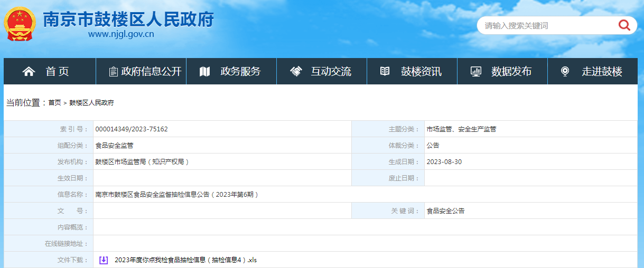The image size is (644, 268).
Task: Open the 数据发布 menu item
Action: (x=502, y=71)
